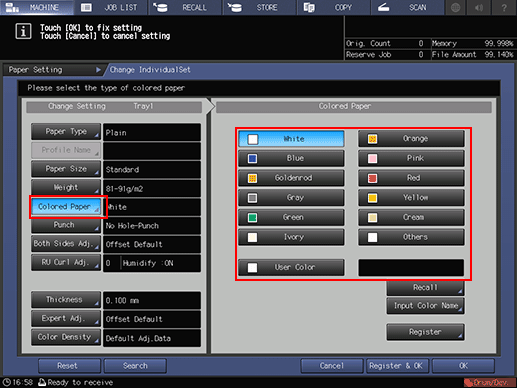517x388 pixels.
Task: Click the speaker sound icon
Action: (x=479, y=7)
